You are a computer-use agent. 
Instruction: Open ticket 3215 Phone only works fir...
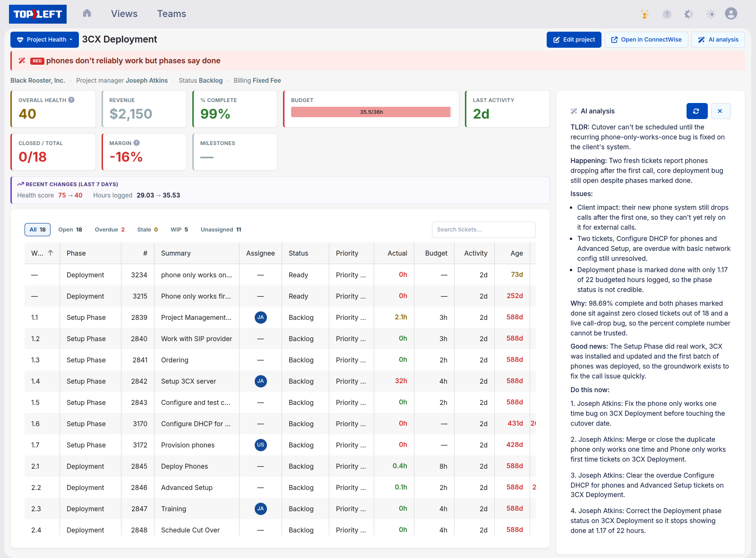[x=280, y=296]
